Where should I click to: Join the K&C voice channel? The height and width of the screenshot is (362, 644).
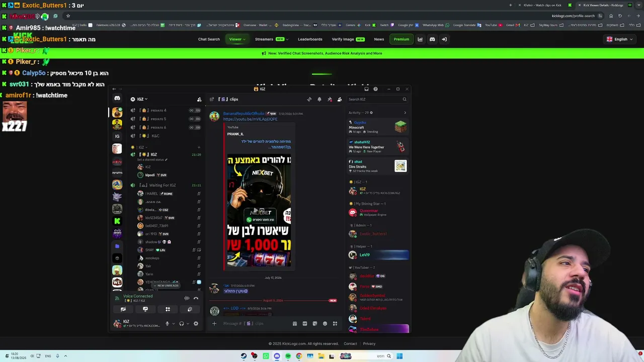(166, 136)
